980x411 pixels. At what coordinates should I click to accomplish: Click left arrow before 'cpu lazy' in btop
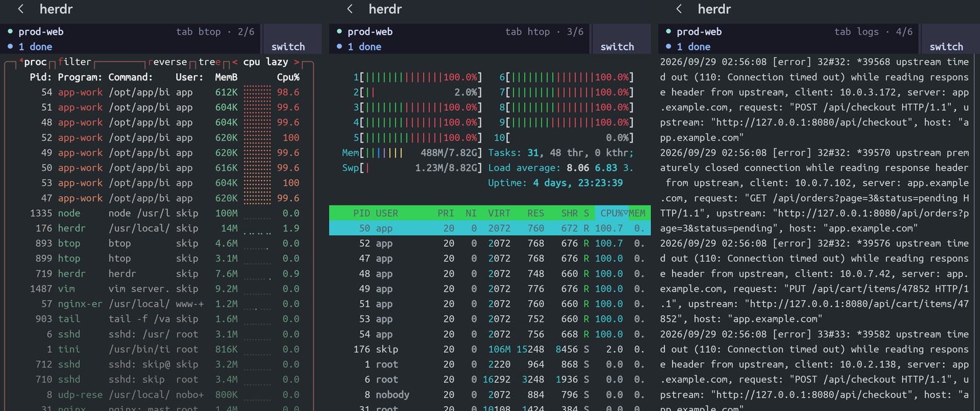pos(235,62)
